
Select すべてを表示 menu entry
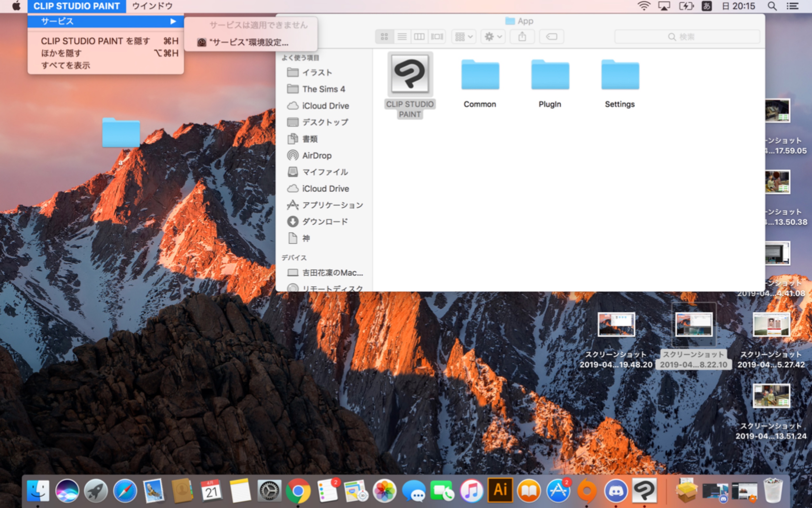point(66,65)
